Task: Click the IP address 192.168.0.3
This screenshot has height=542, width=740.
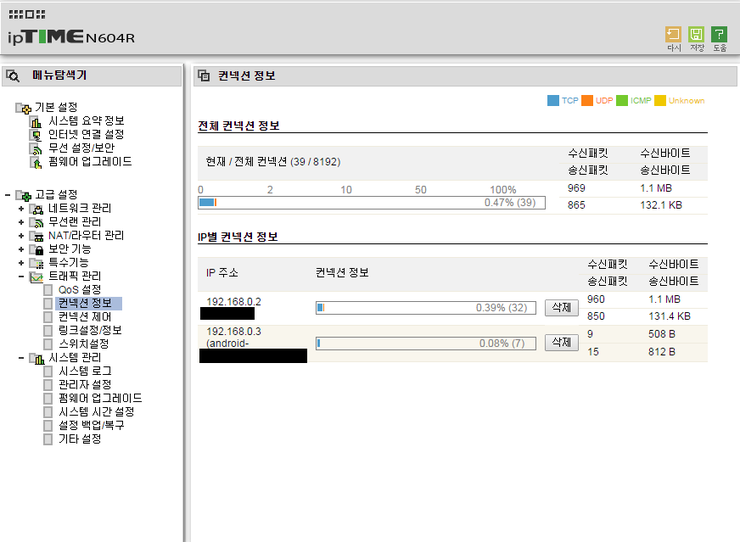Action: pyautogui.click(x=234, y=331)
